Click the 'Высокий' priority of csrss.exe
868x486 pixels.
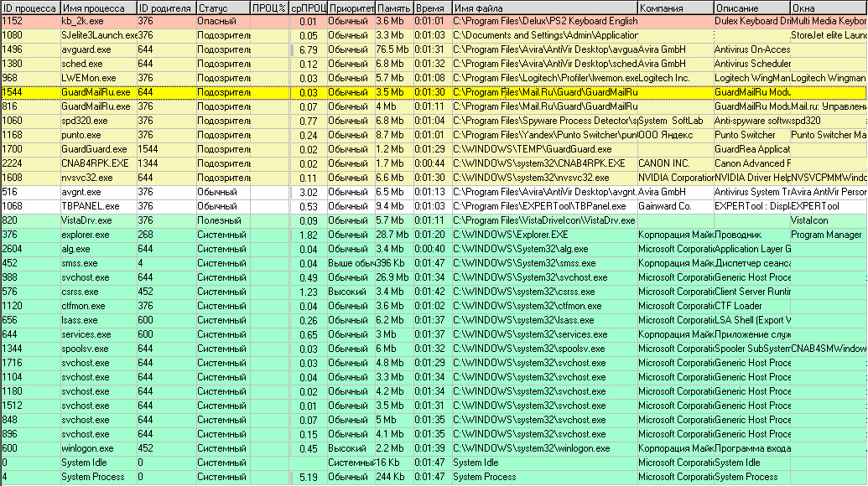coord(347,292)
